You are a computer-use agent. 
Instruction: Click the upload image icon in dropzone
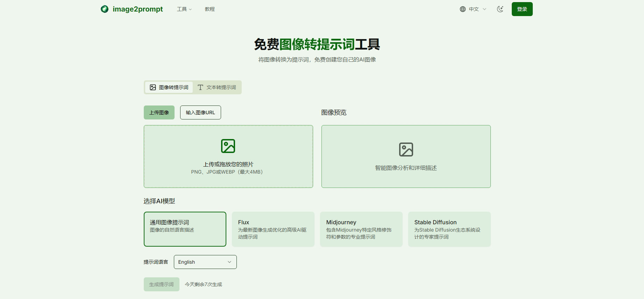coord(228,146)
